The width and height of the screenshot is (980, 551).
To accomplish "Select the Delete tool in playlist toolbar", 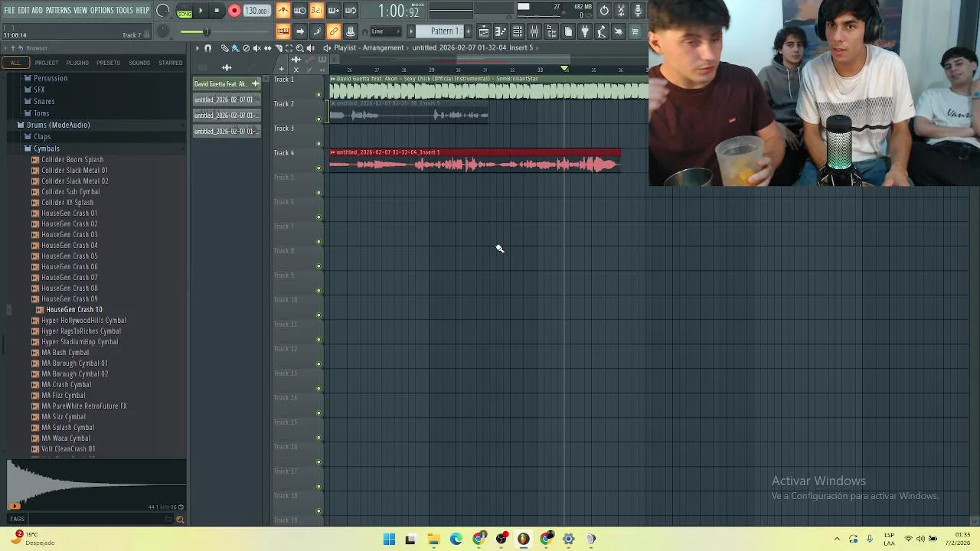I will 246,47.
